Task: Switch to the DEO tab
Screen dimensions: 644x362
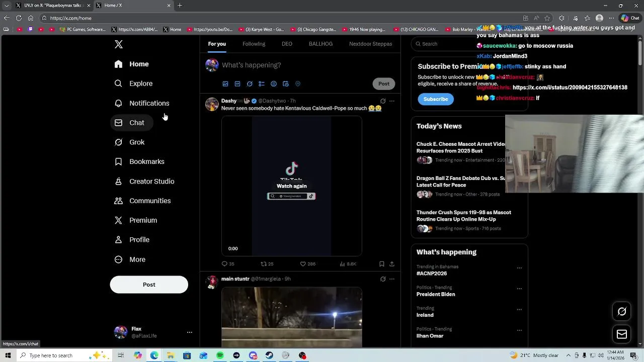Action: coord(287,44)
